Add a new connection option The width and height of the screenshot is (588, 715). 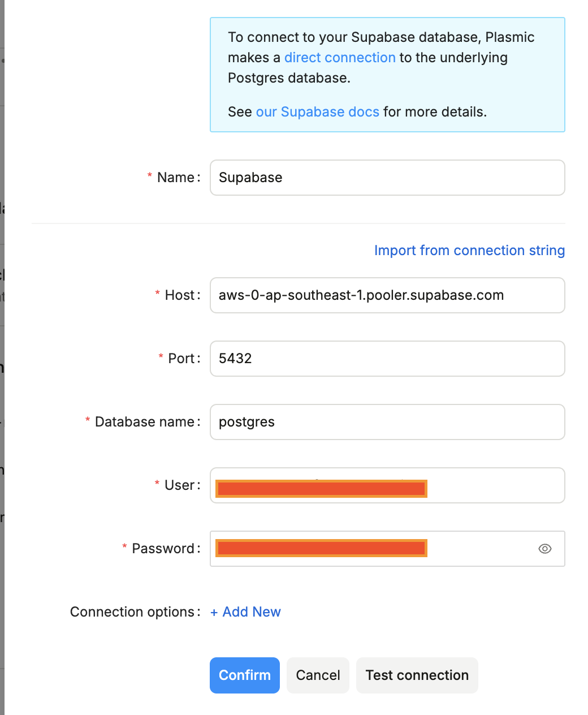pos(246,612)
